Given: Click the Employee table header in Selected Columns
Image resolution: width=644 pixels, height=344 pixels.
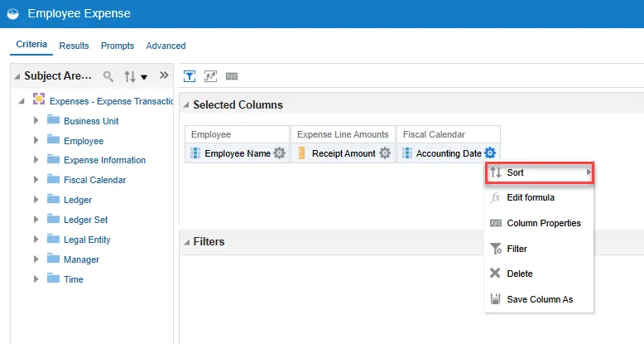Looking at the screenshot, I should coord(237,134).
